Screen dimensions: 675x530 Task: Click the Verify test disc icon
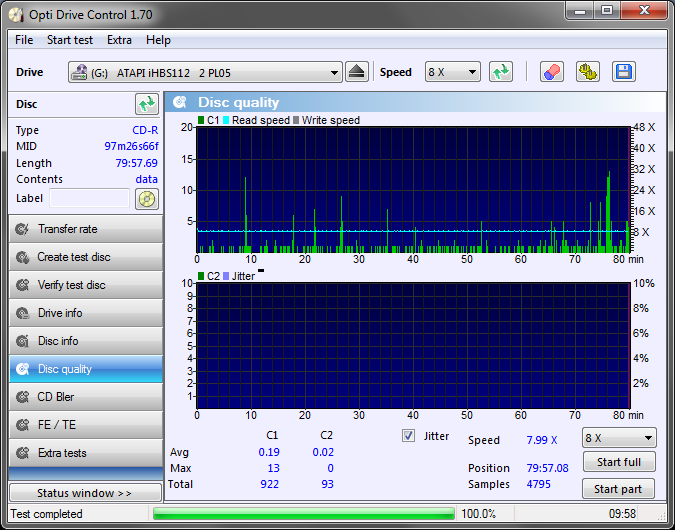pyautogui.click(x=22, y=285)
